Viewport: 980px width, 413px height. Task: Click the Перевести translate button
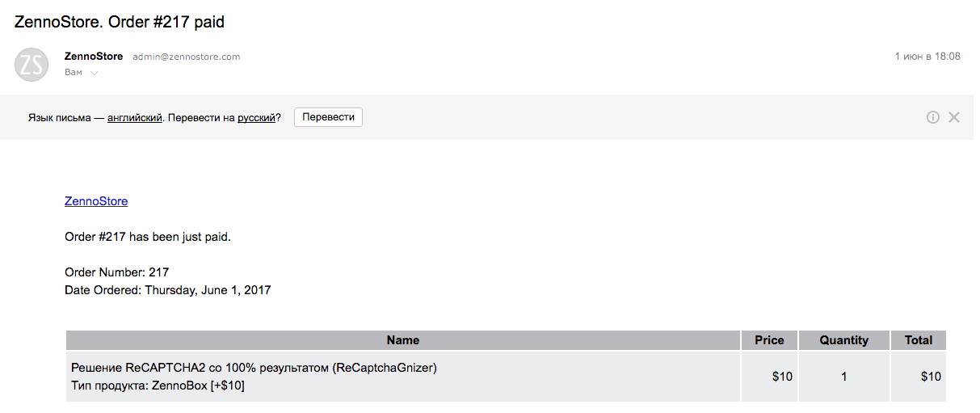[x=328, y=117]
